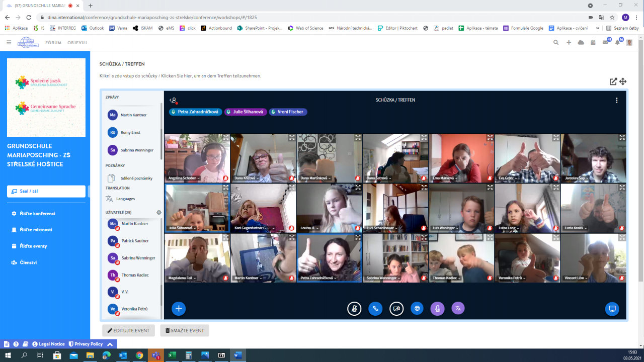
Task: Open the cloud icon in header
Action: 581,43
